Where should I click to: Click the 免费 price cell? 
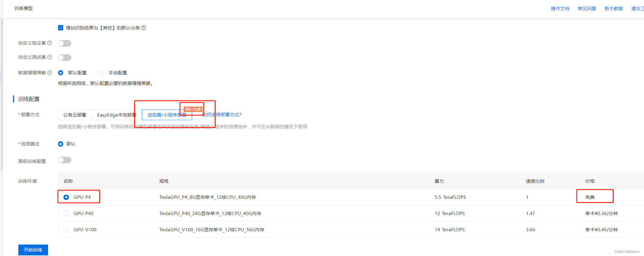pos(590,197)
